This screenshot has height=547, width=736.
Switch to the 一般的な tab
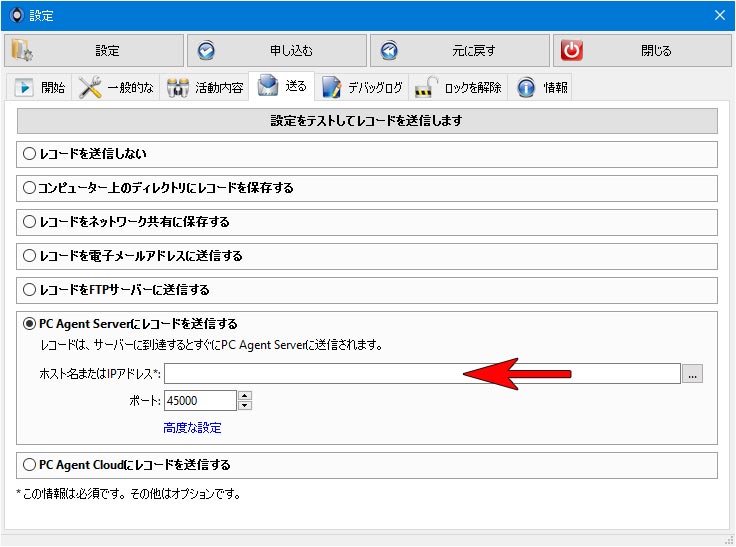[x=116, y=87]
